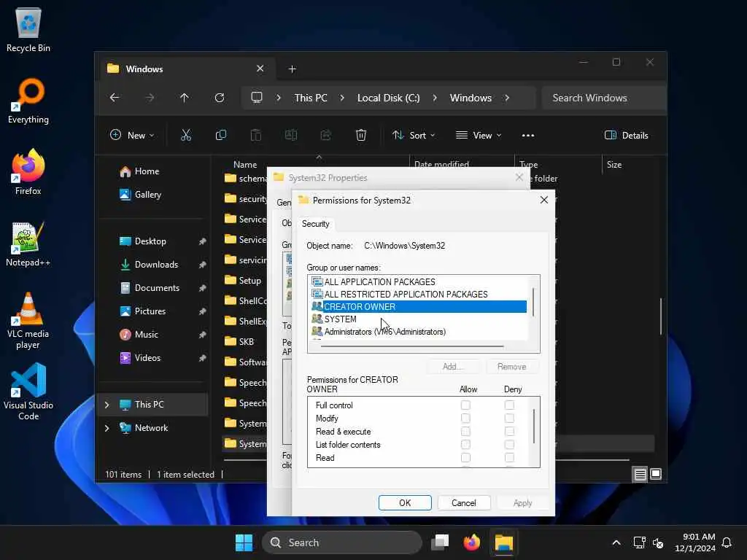Select the Security tab in Permissions dialog
Image resolution: width=747 pixels, height=560 pixels.
(x=315, y=224)
